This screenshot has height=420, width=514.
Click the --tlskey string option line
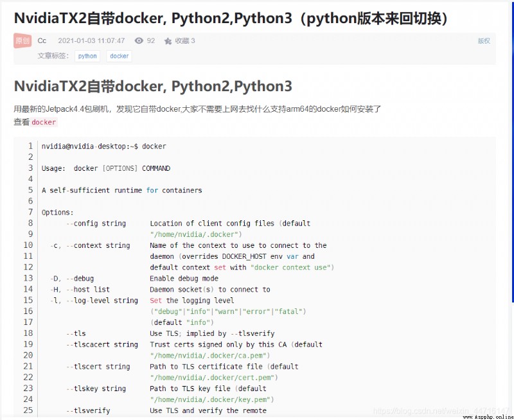coord(166,389)
